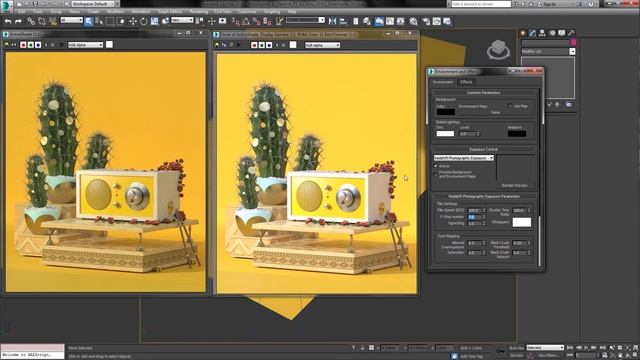The height and width of the screenshot is (360, 640).
Task: Click the ViewCube in the viewport
Action: point(498,49)
